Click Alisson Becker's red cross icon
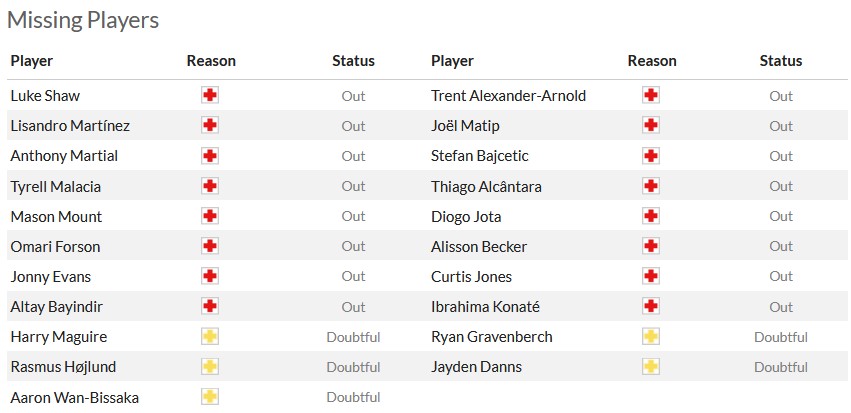This screenshot has width=851, height=413. point(651,246)
